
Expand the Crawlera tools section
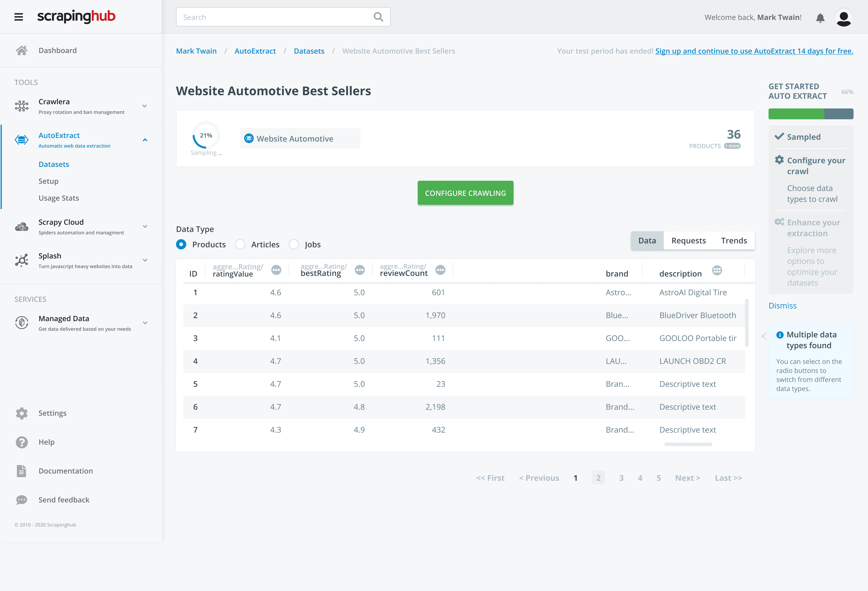click(144, 106)
